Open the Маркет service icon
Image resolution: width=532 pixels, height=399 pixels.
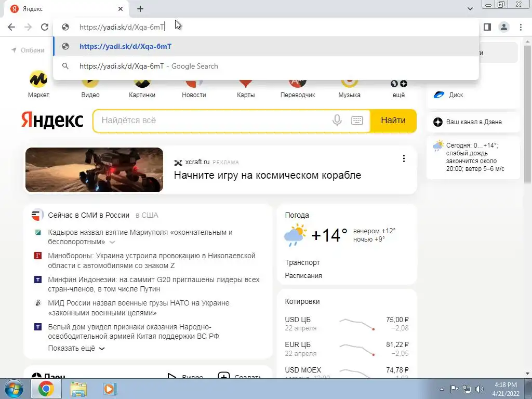[x=38, y=84]
